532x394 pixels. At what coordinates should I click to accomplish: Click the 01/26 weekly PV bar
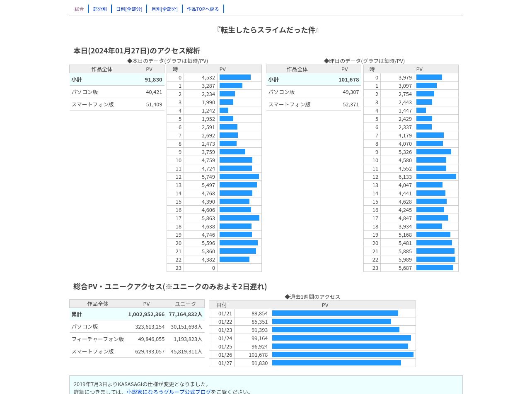point(343,355)
